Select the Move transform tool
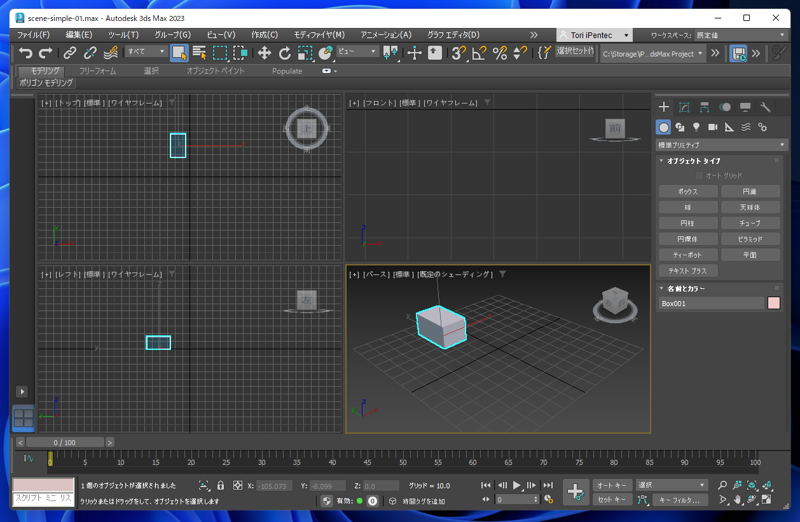Viewport: 800px width, 522px height. [264, 53]
